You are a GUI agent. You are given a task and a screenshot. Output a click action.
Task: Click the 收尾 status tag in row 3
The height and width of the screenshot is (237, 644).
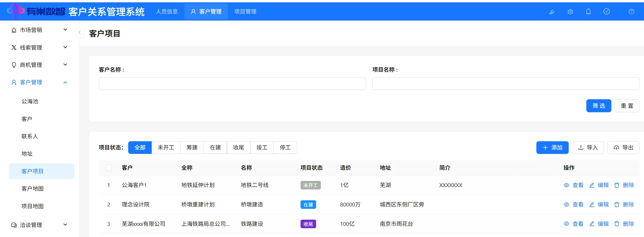pyautogui.click(x=308, y=224)
